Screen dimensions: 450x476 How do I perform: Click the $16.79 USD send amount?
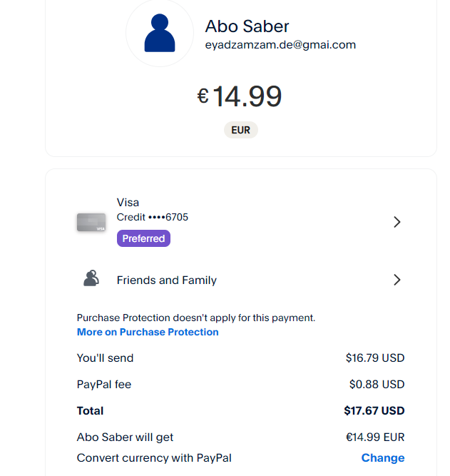(x=374, y=358)
